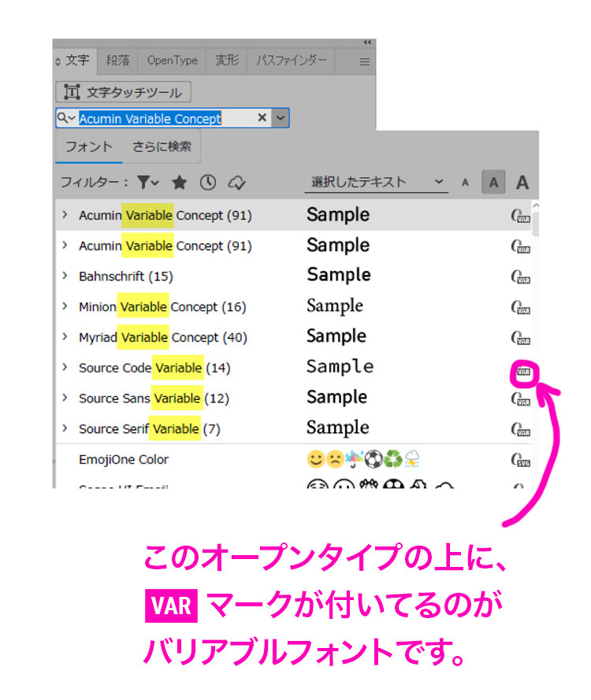The height and width of the screenshot is (700, 591).
Task: Expand the Minion Variable Concept (16) family
Action: (65, 306)
